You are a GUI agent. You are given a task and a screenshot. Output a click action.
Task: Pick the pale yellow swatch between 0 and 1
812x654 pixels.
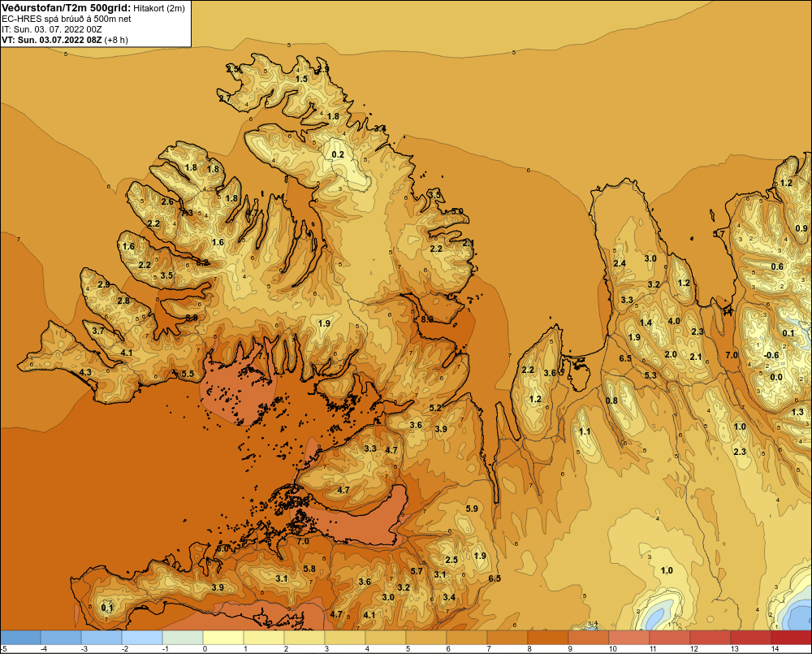223,638
